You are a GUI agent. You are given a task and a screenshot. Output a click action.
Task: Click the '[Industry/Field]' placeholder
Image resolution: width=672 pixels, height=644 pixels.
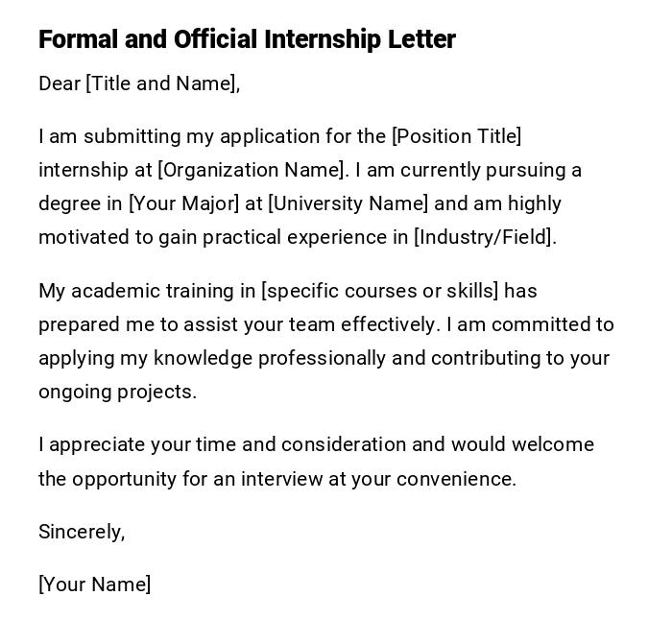[x=485, y=237]
